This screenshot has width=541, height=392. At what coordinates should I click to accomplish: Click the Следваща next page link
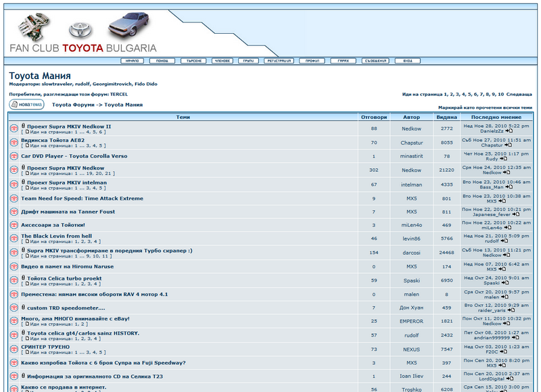[x=519, y=94]
